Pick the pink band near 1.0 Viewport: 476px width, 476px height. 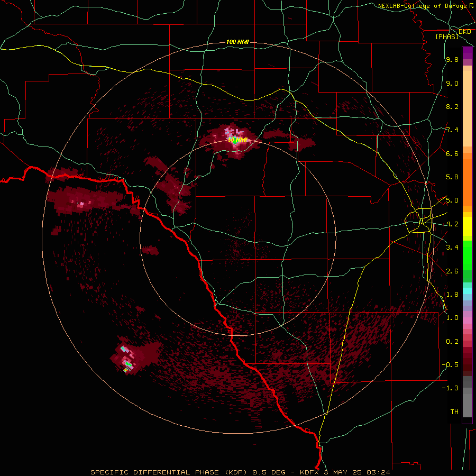pyautogui.click(x=467, y=321)
